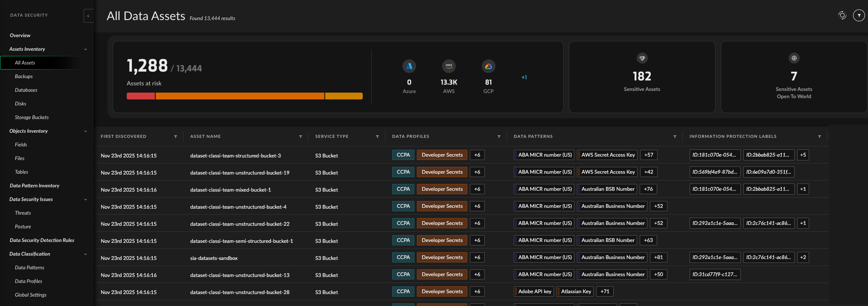This screenshot has height=306, width=868.
Task: Collapse the Data Security Issues section
Action: (x=85, y=199)
